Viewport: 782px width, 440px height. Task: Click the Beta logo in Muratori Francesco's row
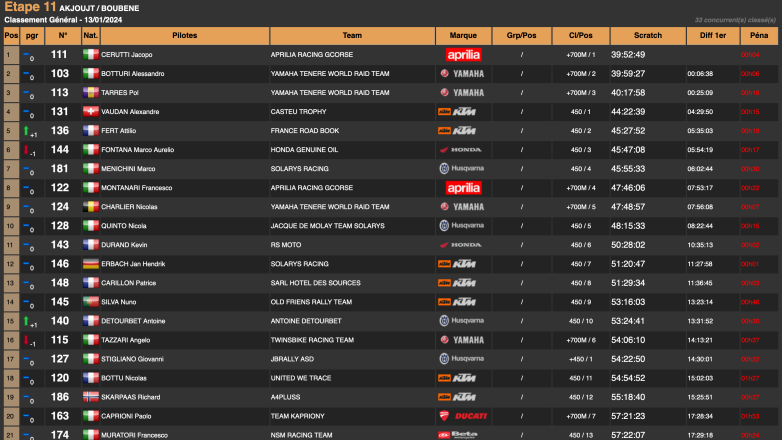[458, 435]
